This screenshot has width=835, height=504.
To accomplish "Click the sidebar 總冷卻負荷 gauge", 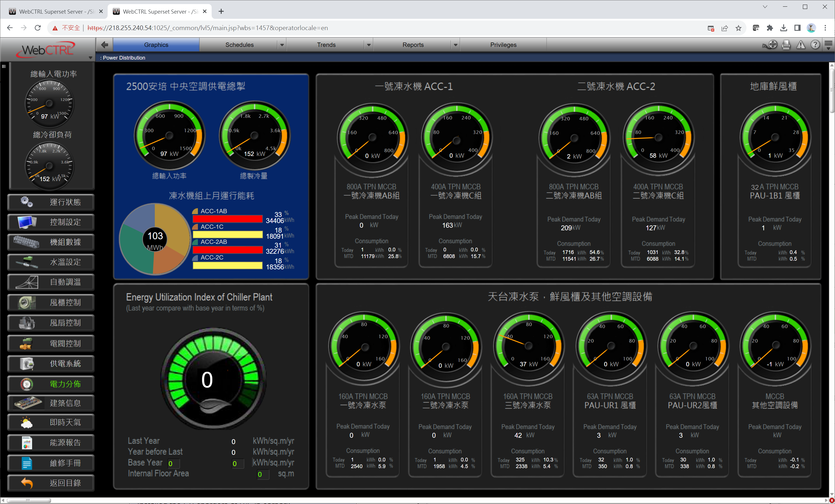I will [x=50, y=166].
